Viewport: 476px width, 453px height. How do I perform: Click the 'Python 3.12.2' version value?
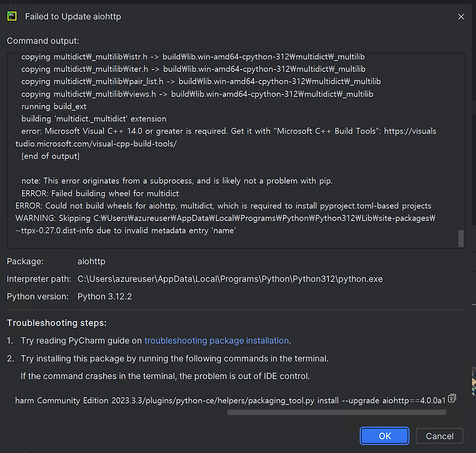(x=105, y=297)
